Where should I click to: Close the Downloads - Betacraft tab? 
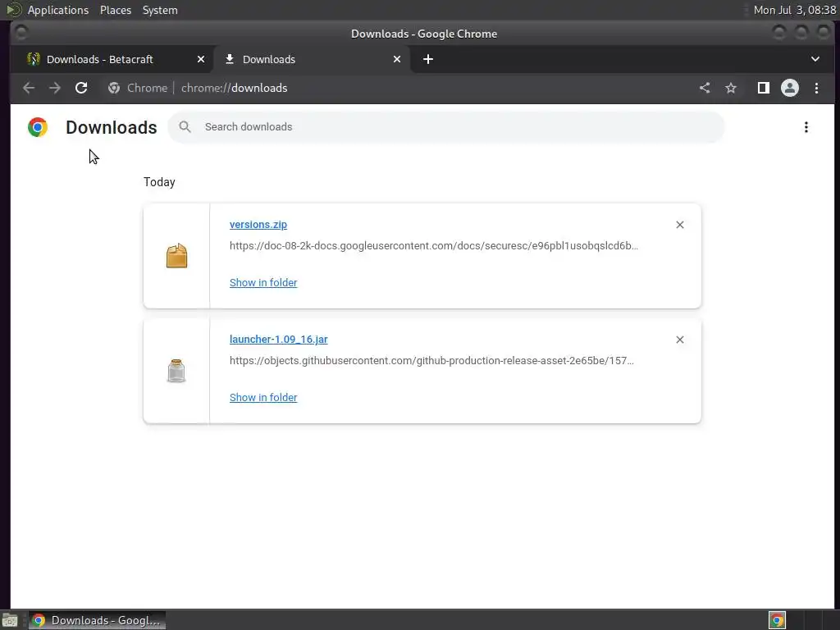click(201, 59)
